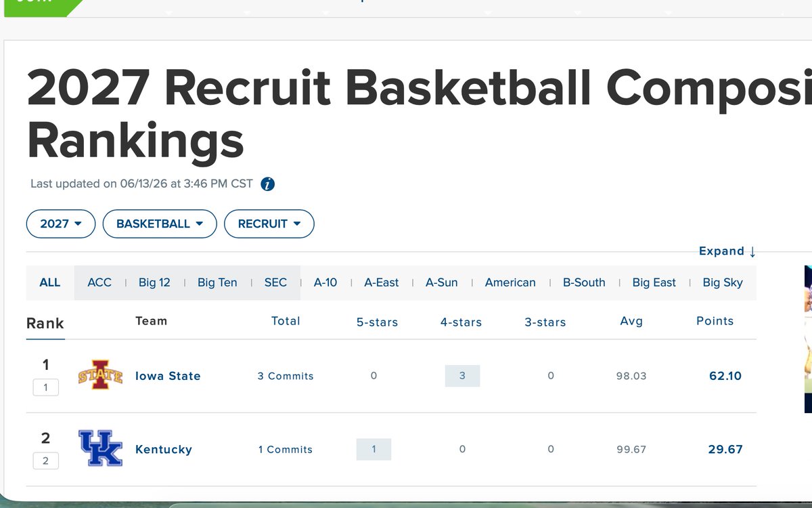Open the Iowa State team link

point(168,376)
